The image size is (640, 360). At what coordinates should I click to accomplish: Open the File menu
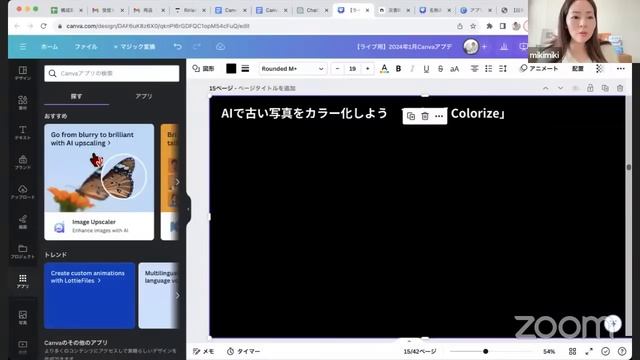click(86, 47)
